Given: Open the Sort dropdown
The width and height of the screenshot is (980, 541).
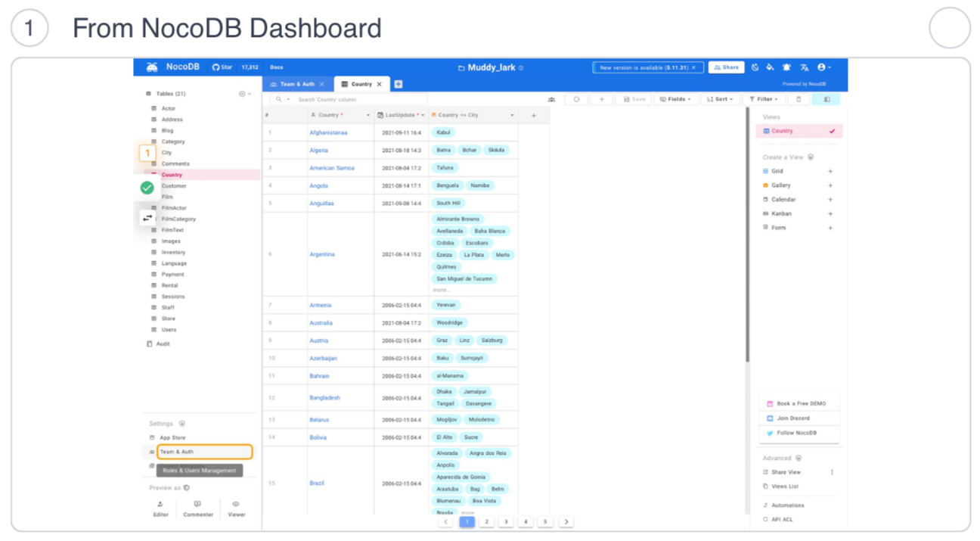Looking at the screenshot, I should (720, 99).
